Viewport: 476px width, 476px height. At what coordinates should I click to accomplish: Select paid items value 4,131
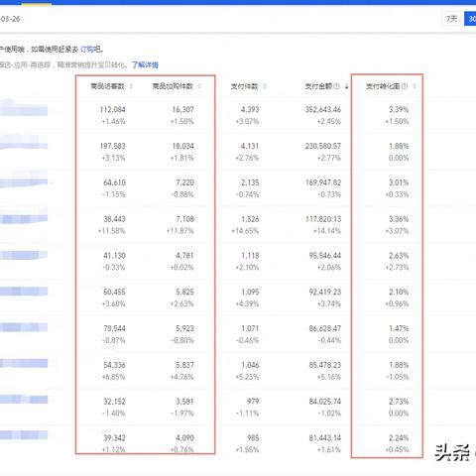click(x=250, y=146)
